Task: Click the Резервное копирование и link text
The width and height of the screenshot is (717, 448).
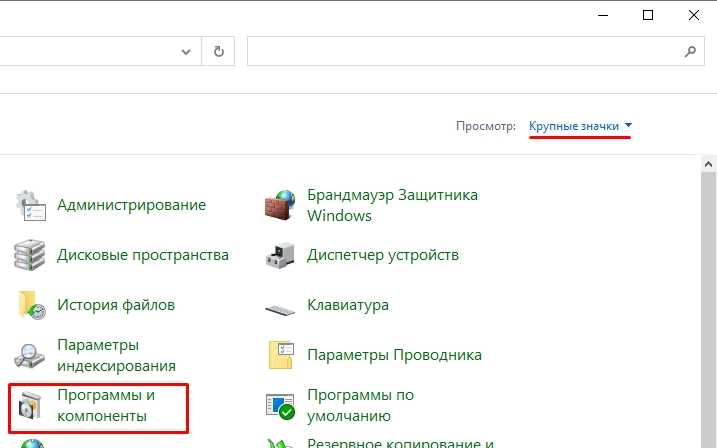Action: click(x=401, y=443)
